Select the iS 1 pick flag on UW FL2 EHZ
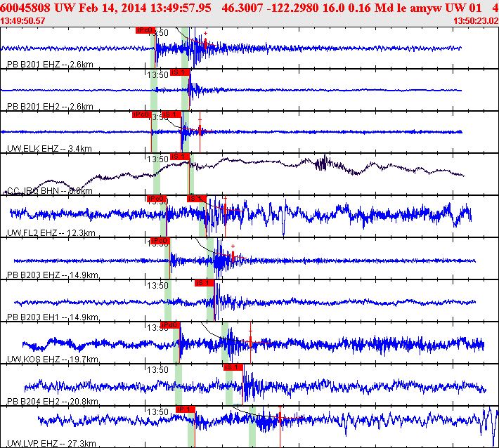The width and height of the screenshot is (499, 448). pyautogui.click(x=197, y=199)
